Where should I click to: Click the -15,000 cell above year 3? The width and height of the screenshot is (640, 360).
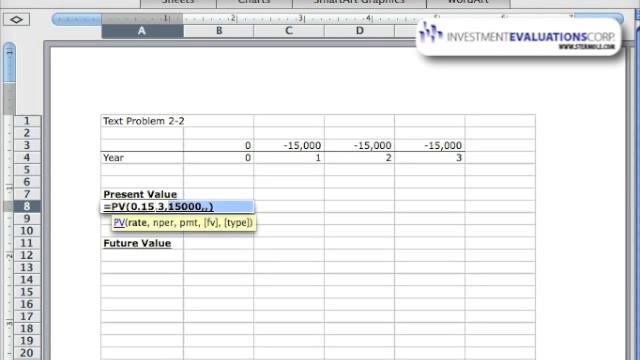click(429, 145)
